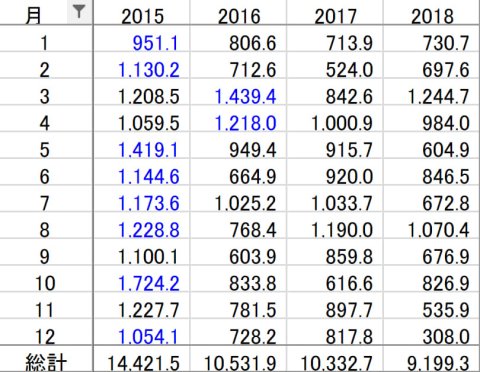
Task: Select the month 7 row label
Action: (45, 203)
